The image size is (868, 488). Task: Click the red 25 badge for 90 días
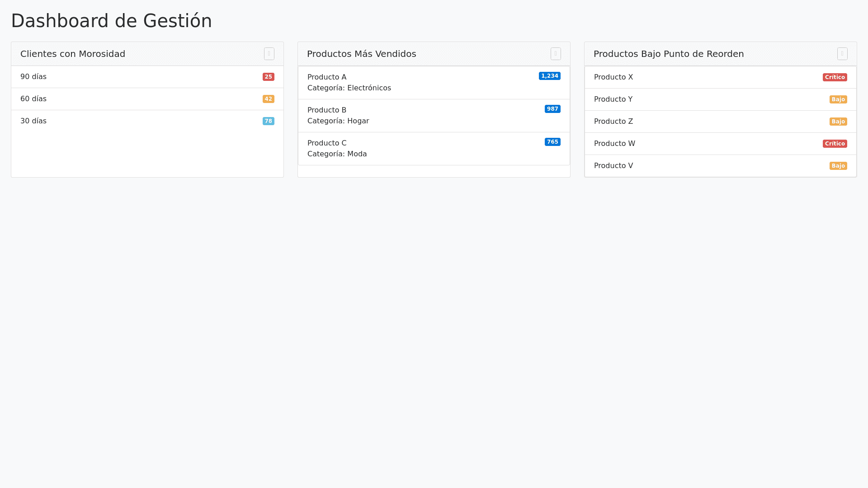[268, 77]
